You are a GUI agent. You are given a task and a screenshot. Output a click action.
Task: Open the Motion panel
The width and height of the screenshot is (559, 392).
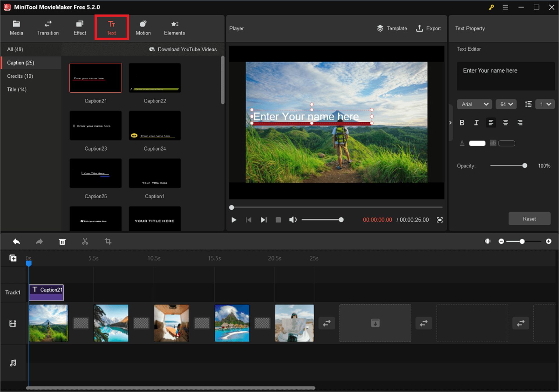coord(143,28)
